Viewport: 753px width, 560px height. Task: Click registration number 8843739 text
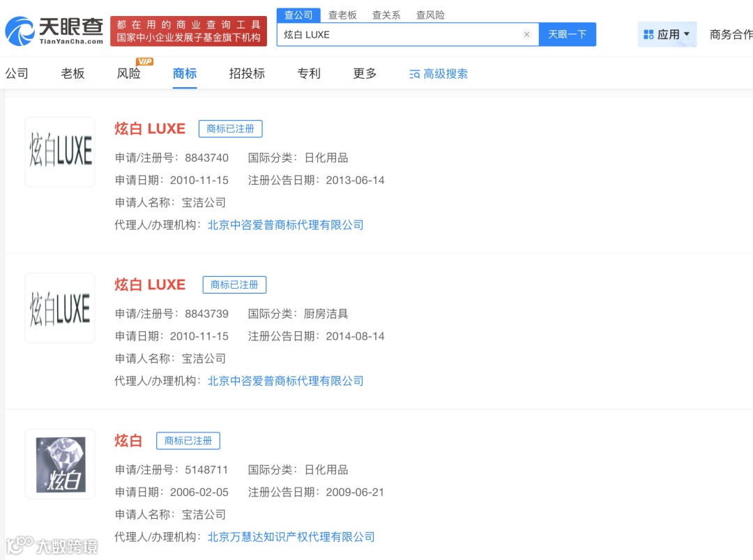coord(206,314)
